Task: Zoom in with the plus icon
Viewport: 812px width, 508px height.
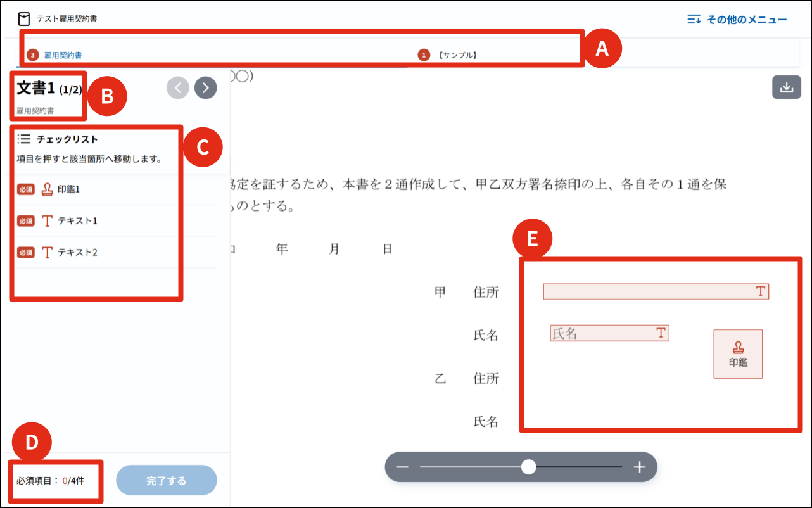Action: coord(640,467)
